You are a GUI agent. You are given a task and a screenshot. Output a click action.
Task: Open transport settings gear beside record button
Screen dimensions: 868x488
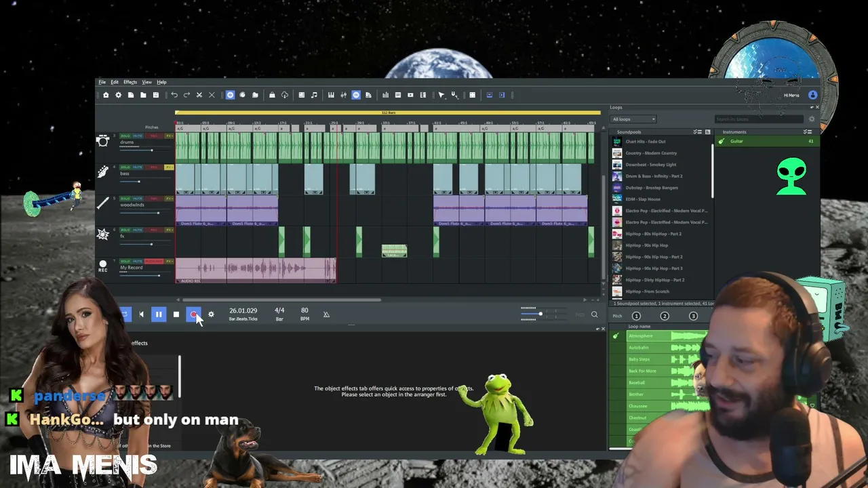pyautogui.click(x=211, y=314)
